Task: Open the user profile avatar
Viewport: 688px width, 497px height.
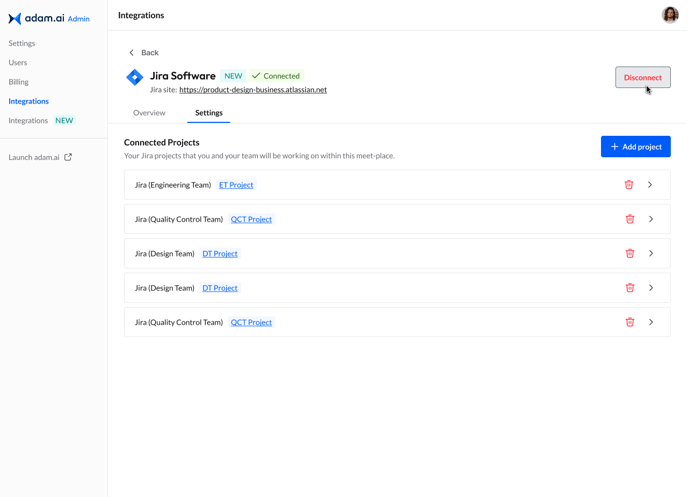Action: coord(670,15)
